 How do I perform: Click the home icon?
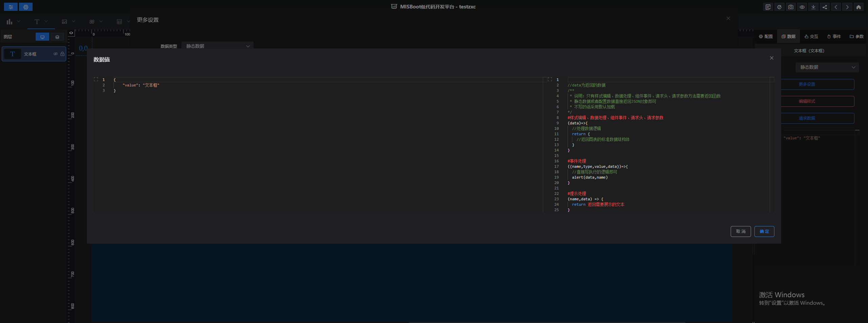[859, 7]
